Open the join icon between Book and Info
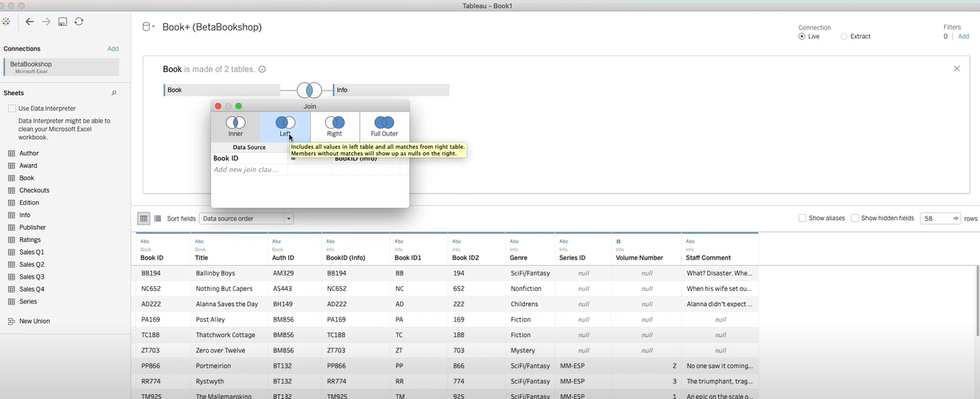The height and width of the screenshot is (399, 980). point(309,90)
